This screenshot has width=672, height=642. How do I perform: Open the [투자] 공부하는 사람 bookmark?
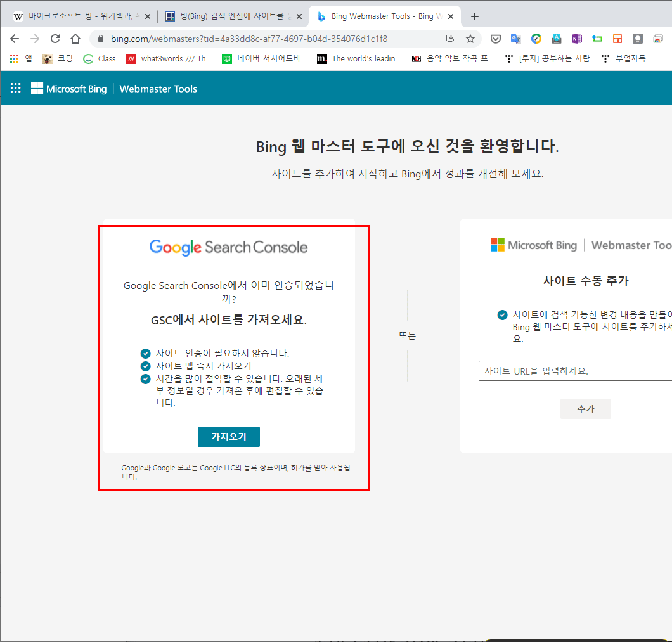pyautogui.click(x=547, y=59)
